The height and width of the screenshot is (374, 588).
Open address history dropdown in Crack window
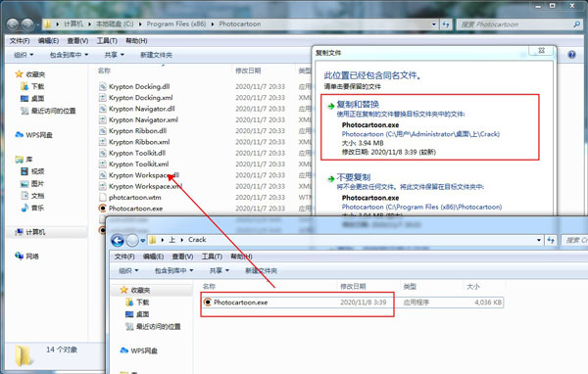(x=539, y=240)
